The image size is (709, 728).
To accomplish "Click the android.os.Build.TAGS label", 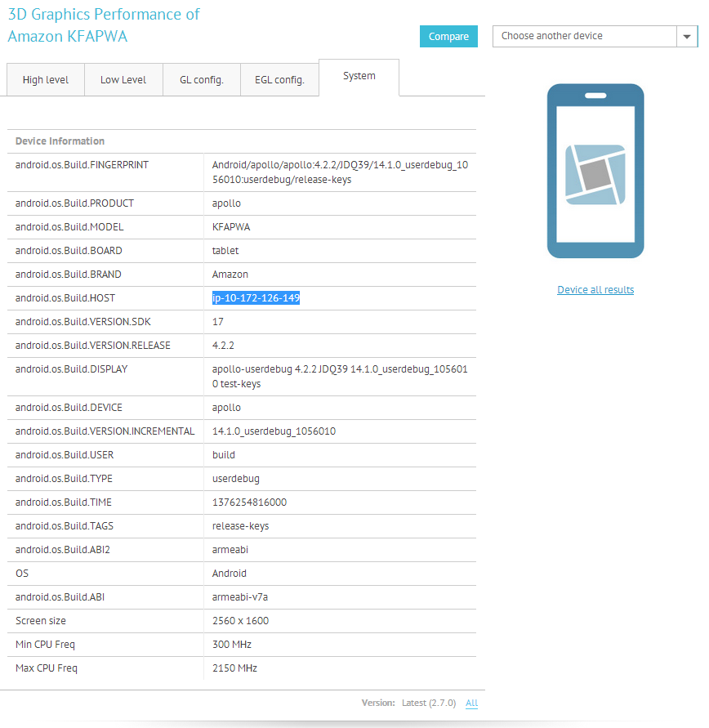I will click(x=65, y=526).
